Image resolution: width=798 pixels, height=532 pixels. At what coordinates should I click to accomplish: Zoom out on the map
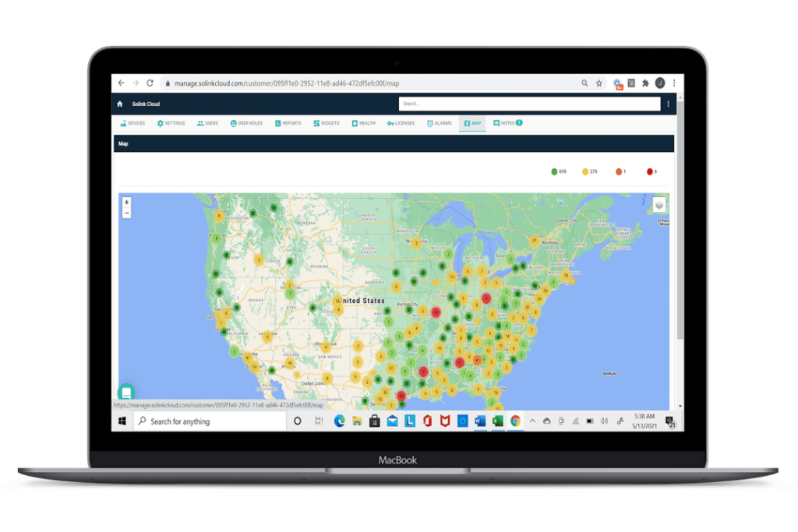point(127,213)
